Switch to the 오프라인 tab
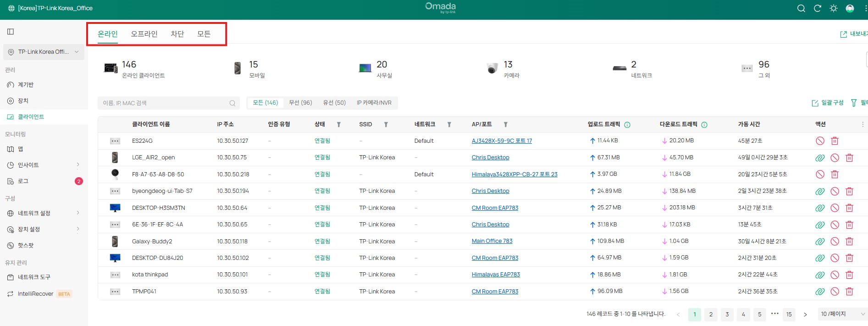868x326 pixels. (144, 34)
